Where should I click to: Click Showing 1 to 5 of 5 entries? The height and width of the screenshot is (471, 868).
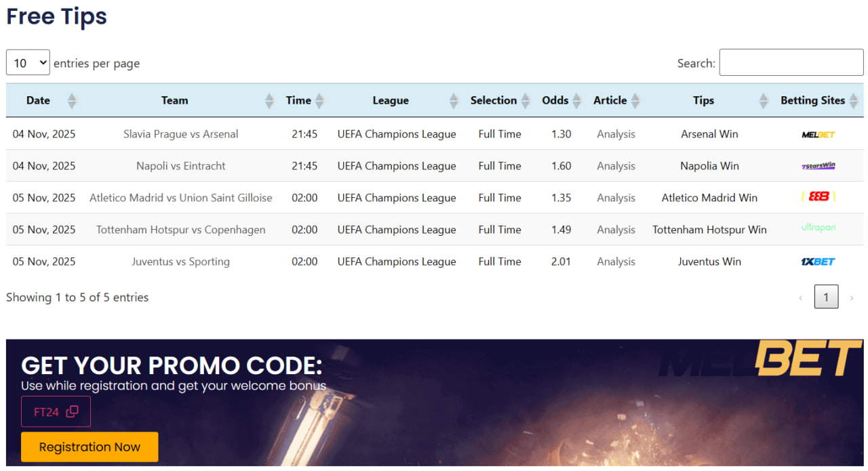point(77,298)
